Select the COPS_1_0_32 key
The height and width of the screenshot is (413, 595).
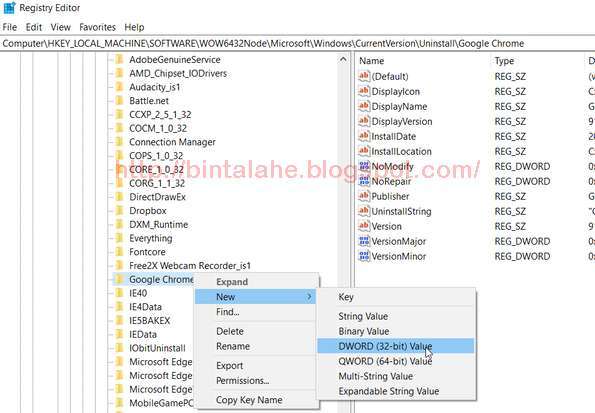(156, 156)
